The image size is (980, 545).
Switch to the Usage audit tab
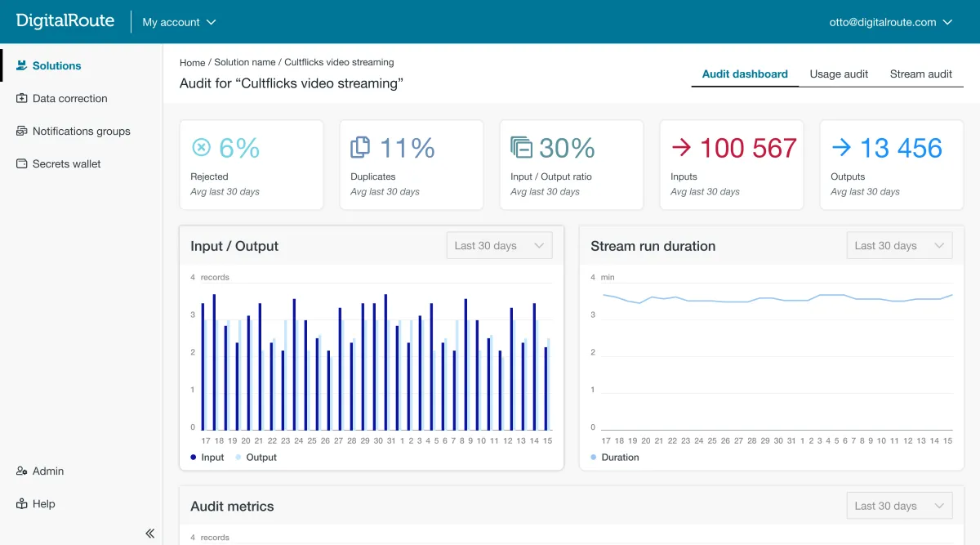click(839, 74)
